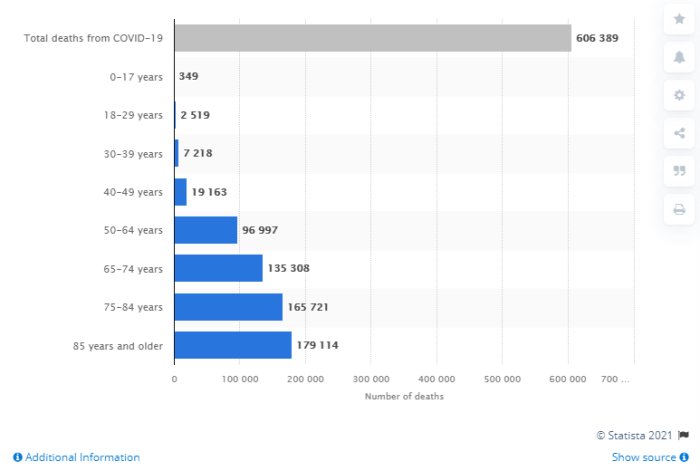Select the gray Total deaths bar
The image size is (700, 471).
click(373, 38)
